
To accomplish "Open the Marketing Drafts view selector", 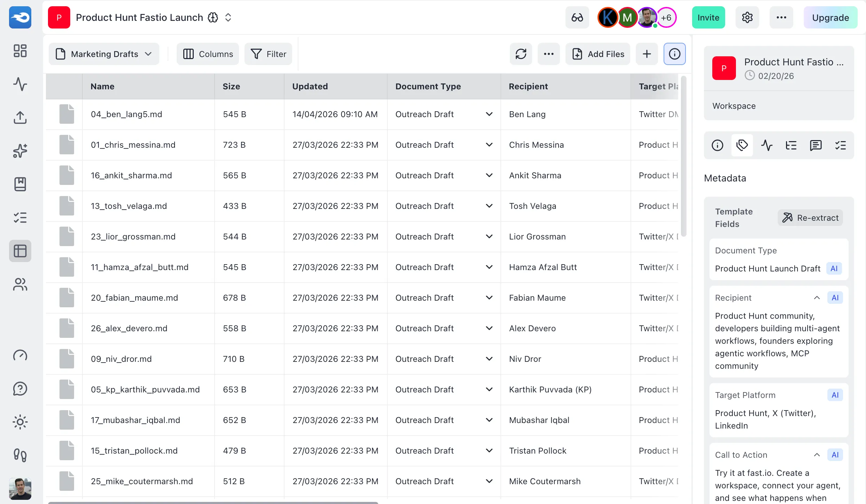I will pyautogui.click(x=104, y=54).
